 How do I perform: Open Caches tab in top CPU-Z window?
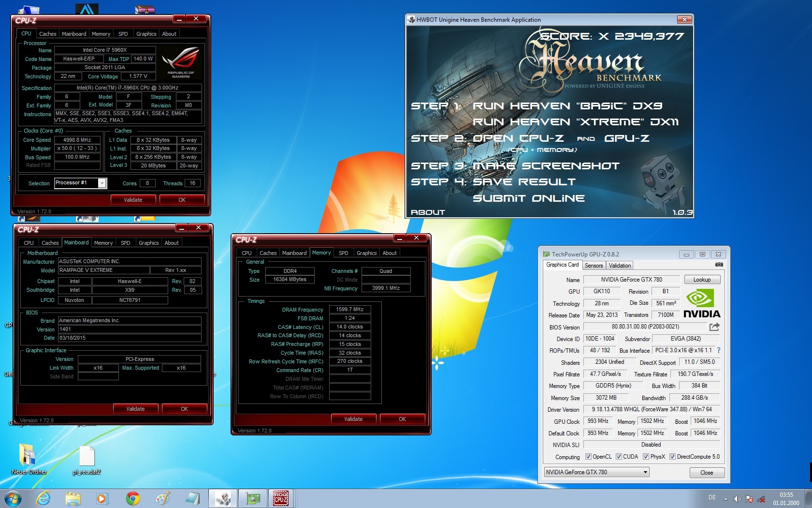[48, 34]
